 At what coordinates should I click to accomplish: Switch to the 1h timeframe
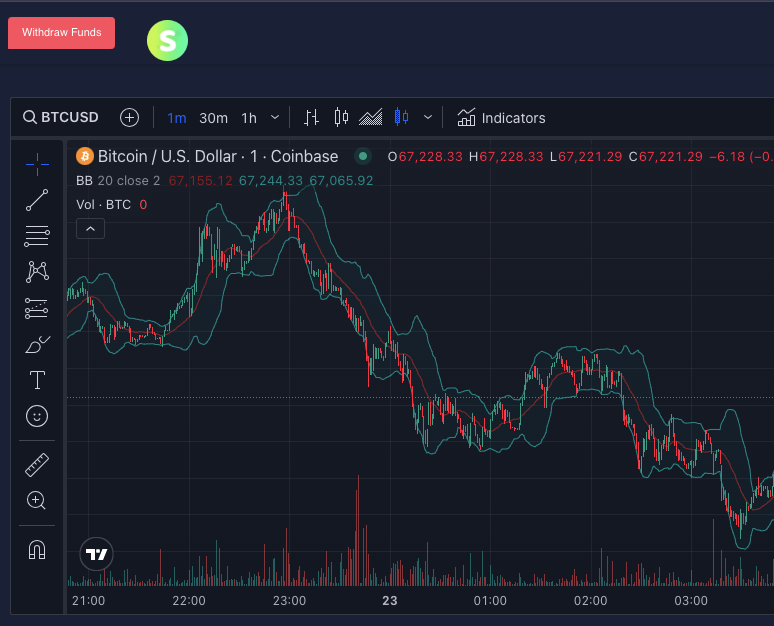click(249, 118)
